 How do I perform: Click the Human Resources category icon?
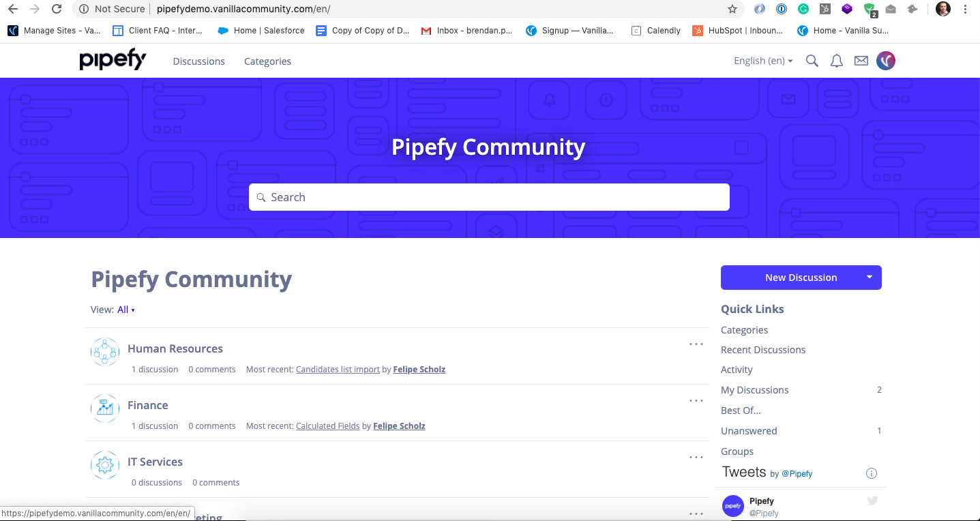tap(105, 352)
